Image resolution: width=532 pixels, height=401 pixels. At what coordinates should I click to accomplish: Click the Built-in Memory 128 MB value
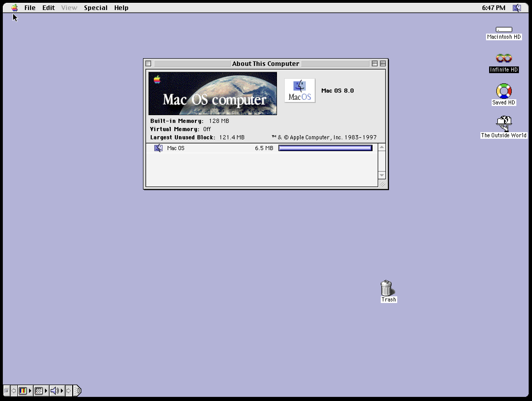click(x=219, y=121)
